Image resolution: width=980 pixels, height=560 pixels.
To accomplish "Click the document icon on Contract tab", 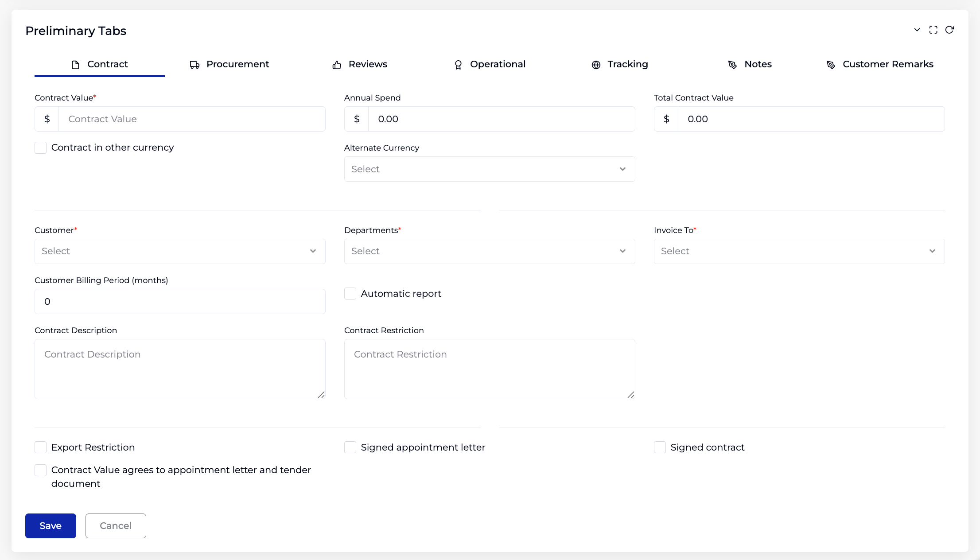I will 76,65.
